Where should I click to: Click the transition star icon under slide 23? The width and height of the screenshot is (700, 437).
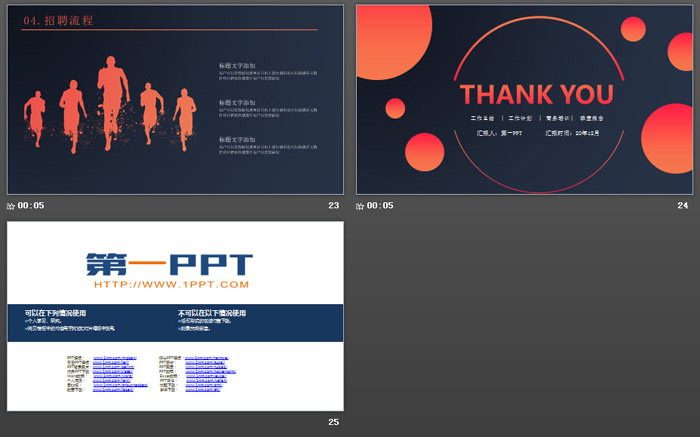pyautogui.click(x=11, y=206)
